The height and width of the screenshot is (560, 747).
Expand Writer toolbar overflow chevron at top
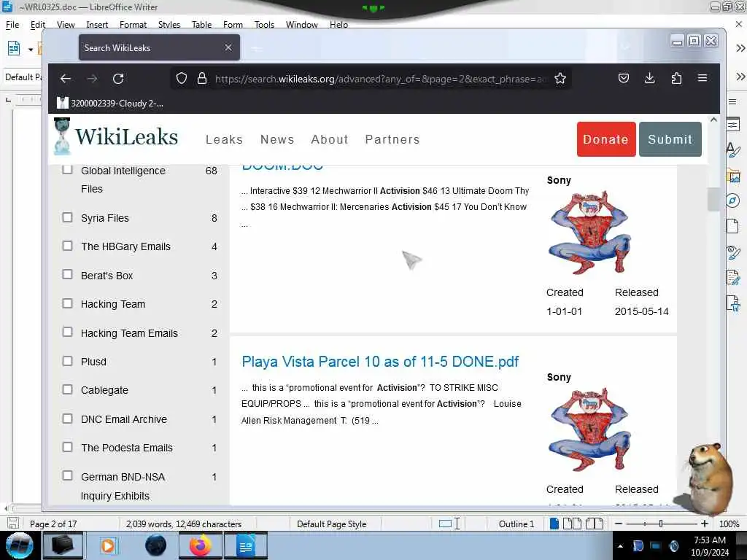[740, 48]
